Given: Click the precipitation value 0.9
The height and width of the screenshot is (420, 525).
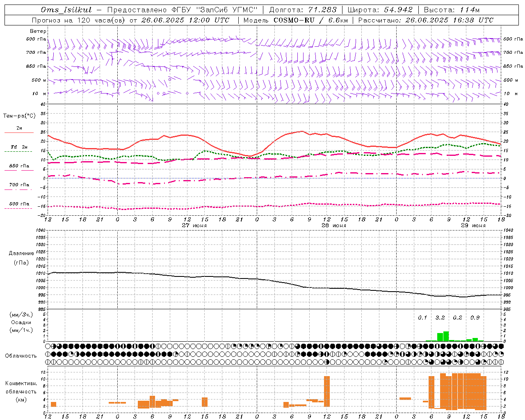Looking at the screenshot, I should (475, 318).
